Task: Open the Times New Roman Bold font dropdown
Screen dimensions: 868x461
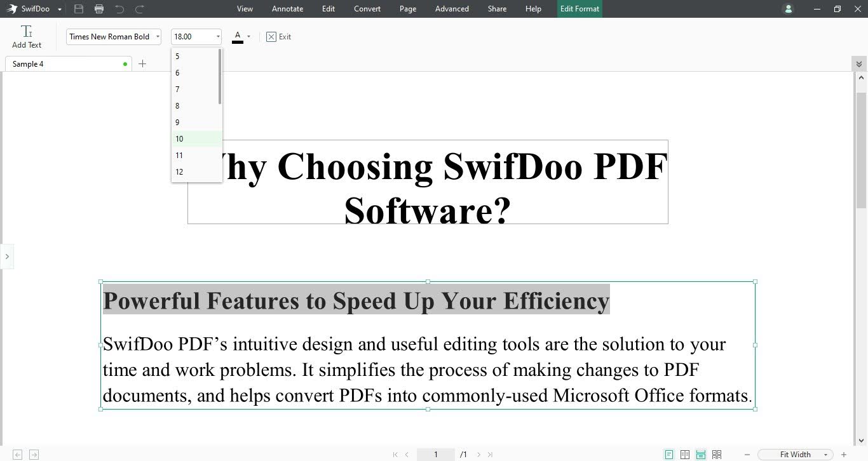Action: click(x=114, y=37)
